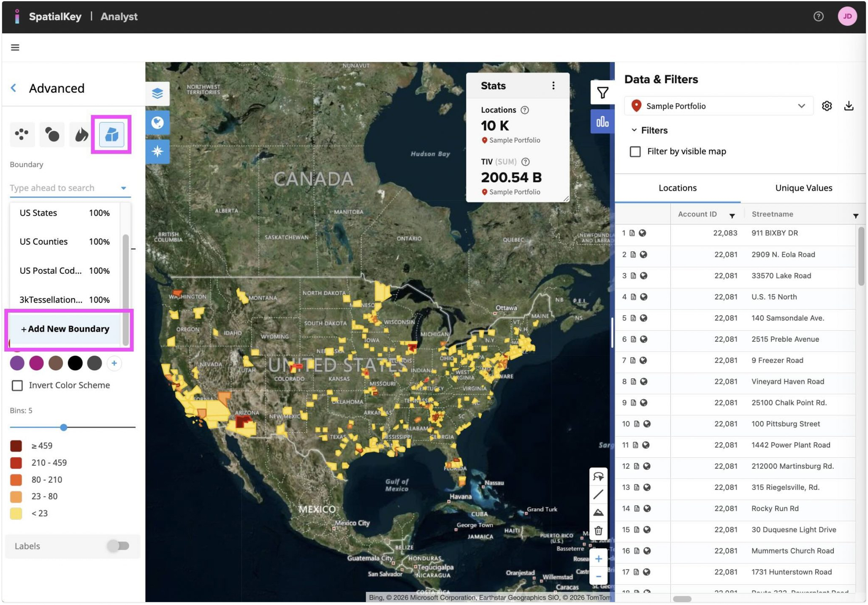The width and height of the screenshot is (868, 605).
Task: Click the map filter funnel icon
Action: tap(602, 92)
